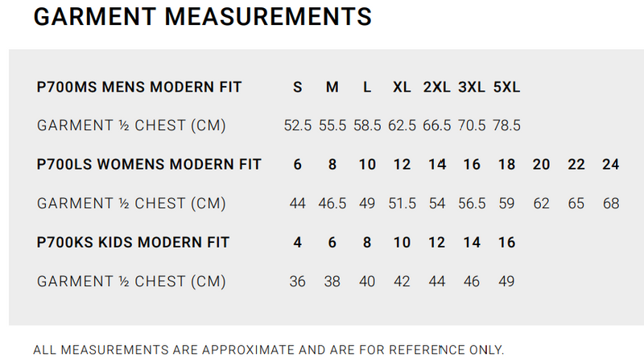Click the 68 chest measurement value
Image resolution: width=644 pixels, height=357 pixels.
pyautogui.click(x=611, y=203)
